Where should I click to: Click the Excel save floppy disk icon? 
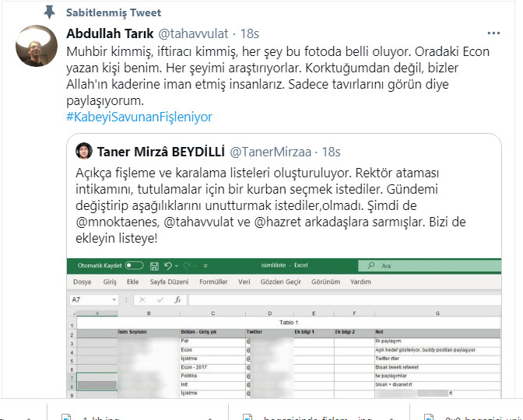click(154, 266)
